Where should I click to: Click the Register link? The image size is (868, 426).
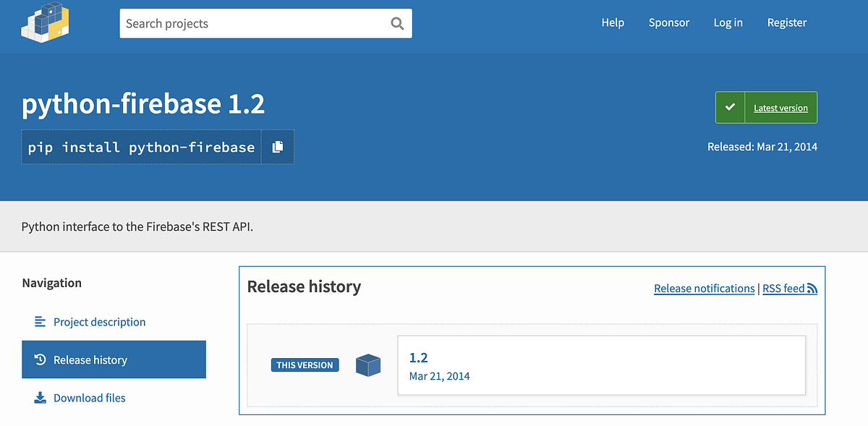[786, 22]
